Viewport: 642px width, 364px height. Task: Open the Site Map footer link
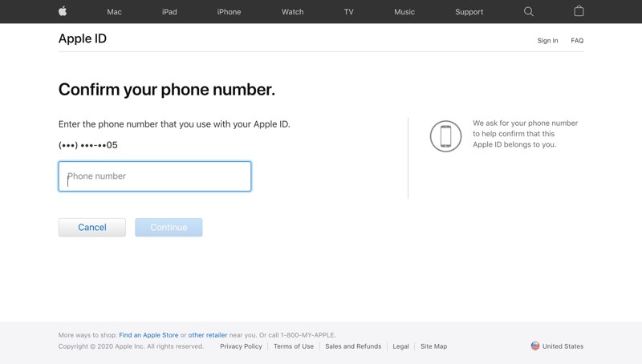tap(433, 346)
